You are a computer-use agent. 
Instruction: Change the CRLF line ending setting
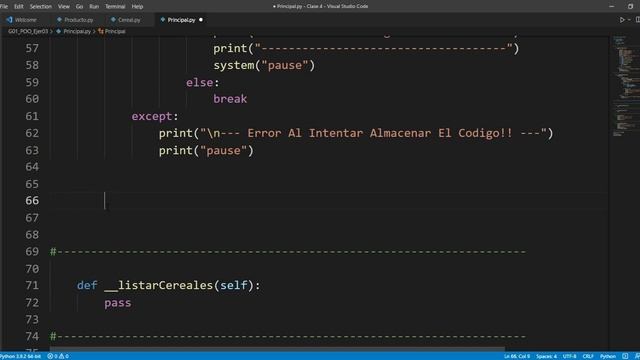(588, 356)
